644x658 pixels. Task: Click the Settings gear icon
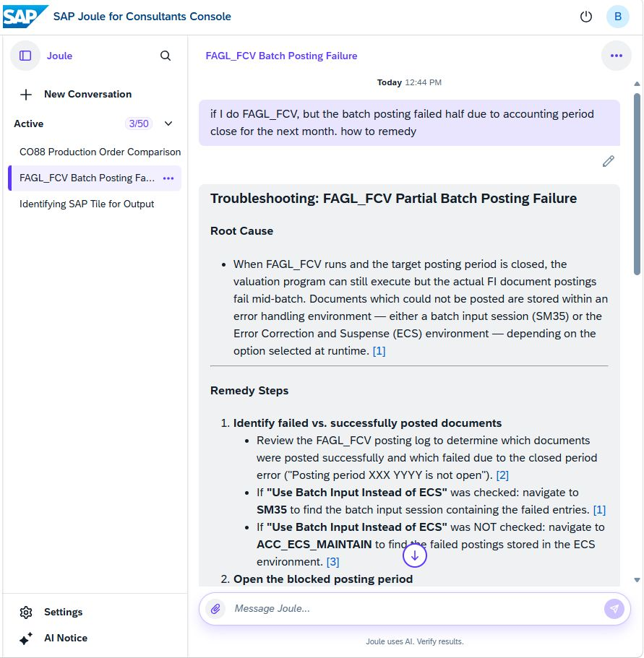pos(26,612)
